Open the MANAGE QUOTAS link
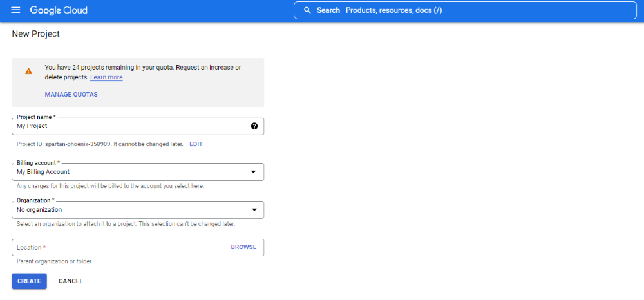Viewport: 644px width, 300px height. [71, 95]
